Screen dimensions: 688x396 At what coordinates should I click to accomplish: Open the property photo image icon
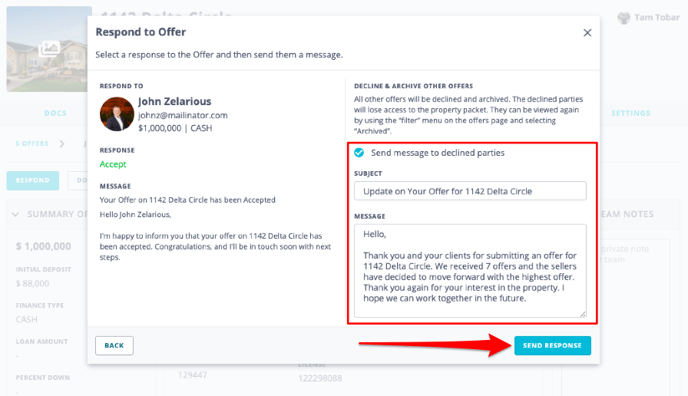tap(50, 47)
